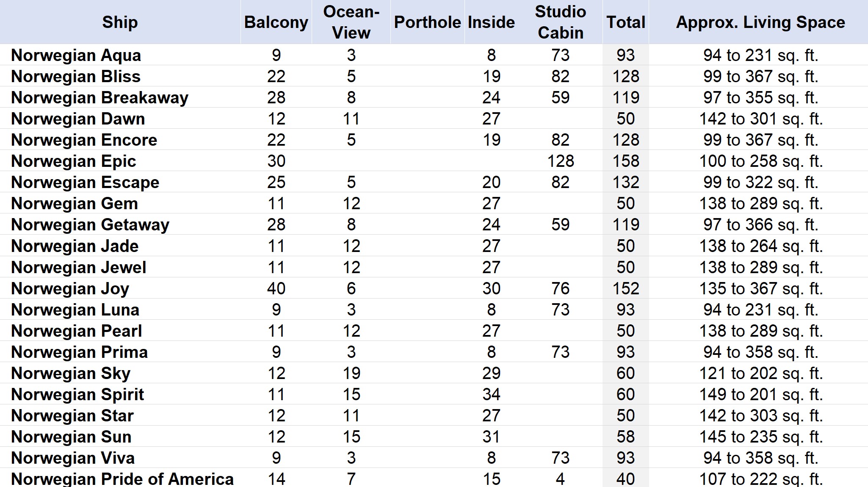Select the Total column header
Image resolution: width=868 pixels, height=487 pixels.
click(625, 22)
